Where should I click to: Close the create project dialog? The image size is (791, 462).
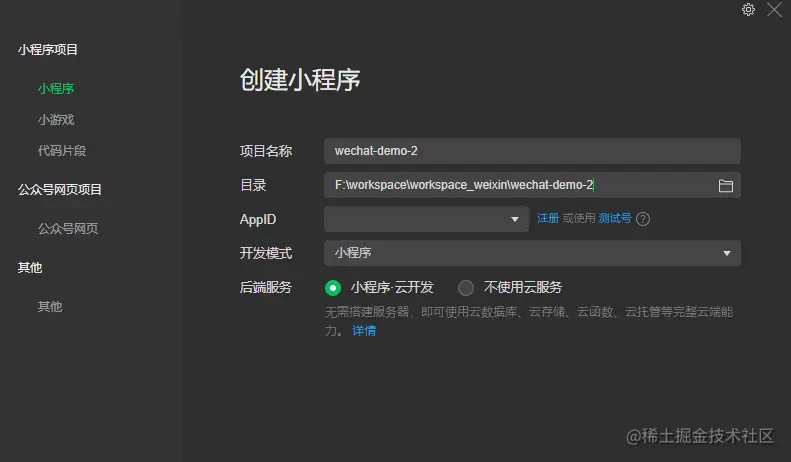click(774, 10)
